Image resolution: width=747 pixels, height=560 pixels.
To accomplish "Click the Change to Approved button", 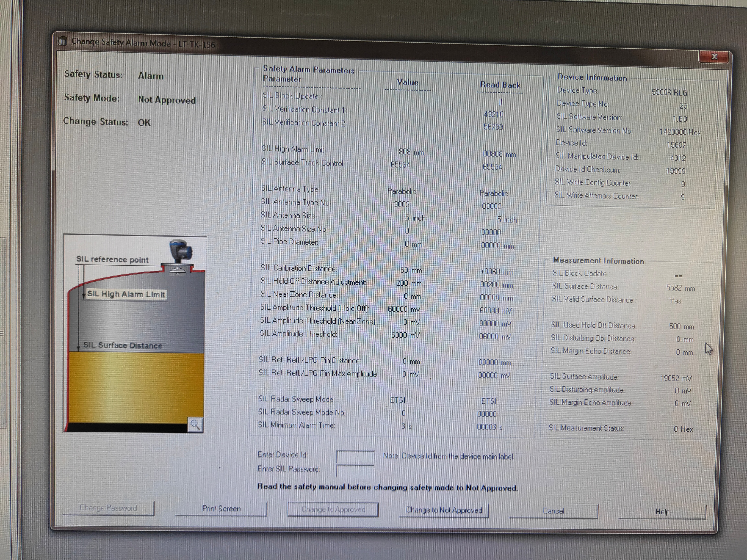I will click(333, 509).
